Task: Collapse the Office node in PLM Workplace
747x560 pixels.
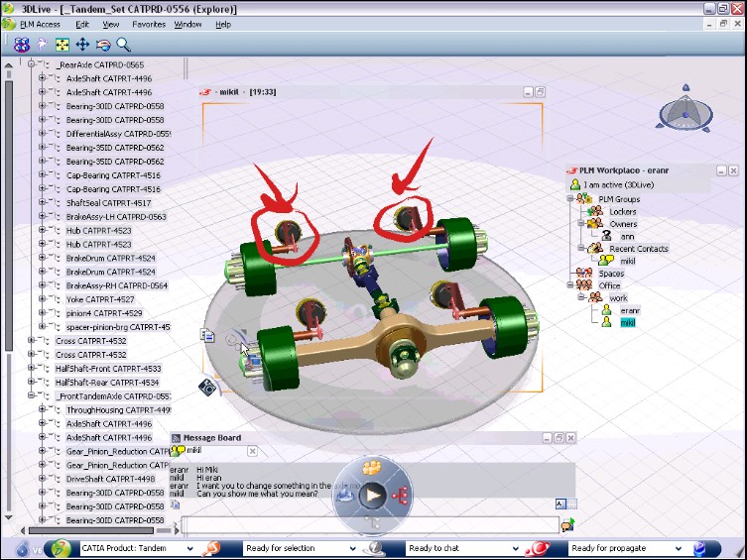Action: click(x=570, y=285)
